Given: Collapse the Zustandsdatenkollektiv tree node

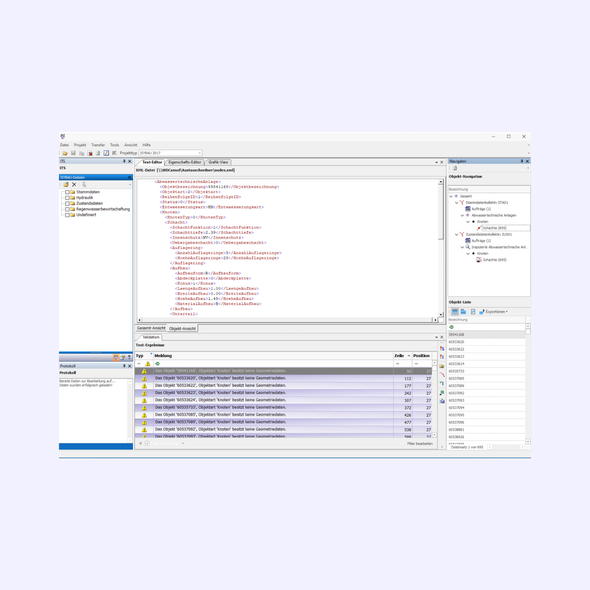Looking at the screenshot, I should point(456,234).
